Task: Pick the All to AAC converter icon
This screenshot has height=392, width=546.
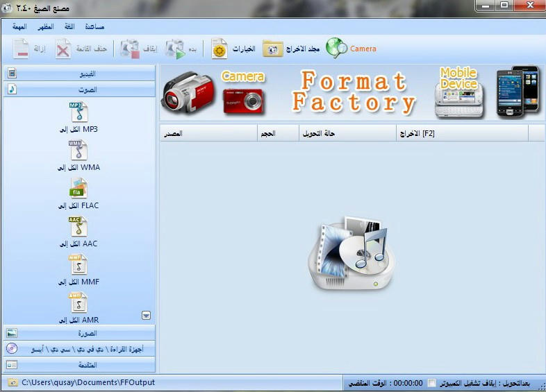Action: pos(78,226)
